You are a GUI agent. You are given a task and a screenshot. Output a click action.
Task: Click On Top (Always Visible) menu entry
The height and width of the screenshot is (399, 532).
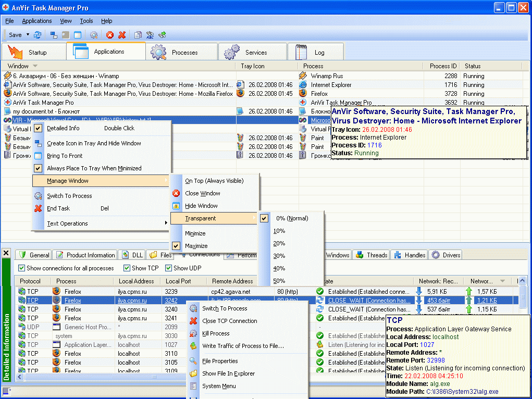coord(215,181)
